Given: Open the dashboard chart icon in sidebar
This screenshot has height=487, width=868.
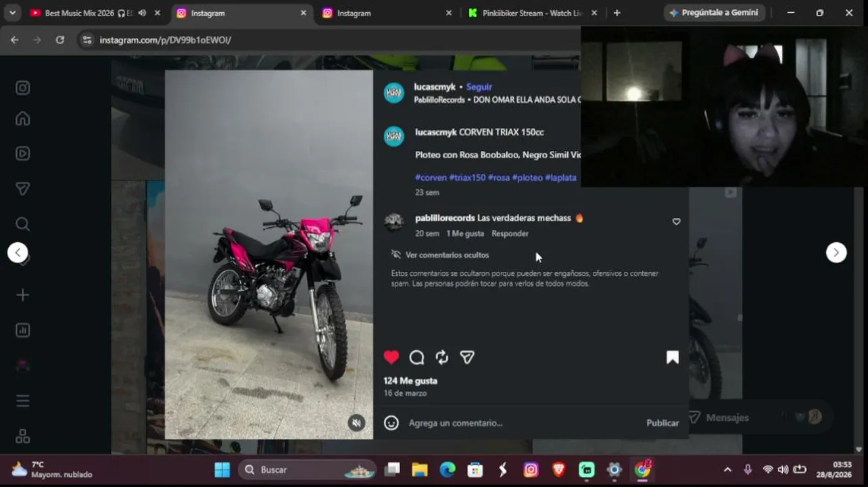Looking at the screenshot, I should 23,330.
